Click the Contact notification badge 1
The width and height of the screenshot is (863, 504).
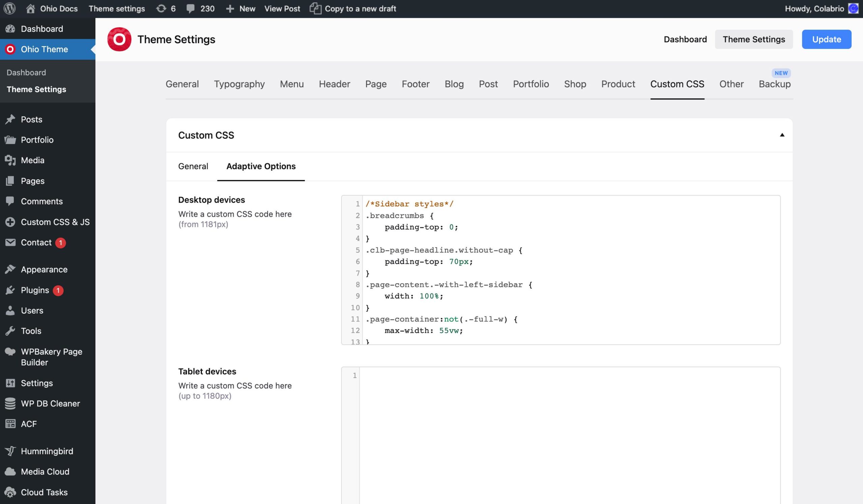[x=61, y=243]
